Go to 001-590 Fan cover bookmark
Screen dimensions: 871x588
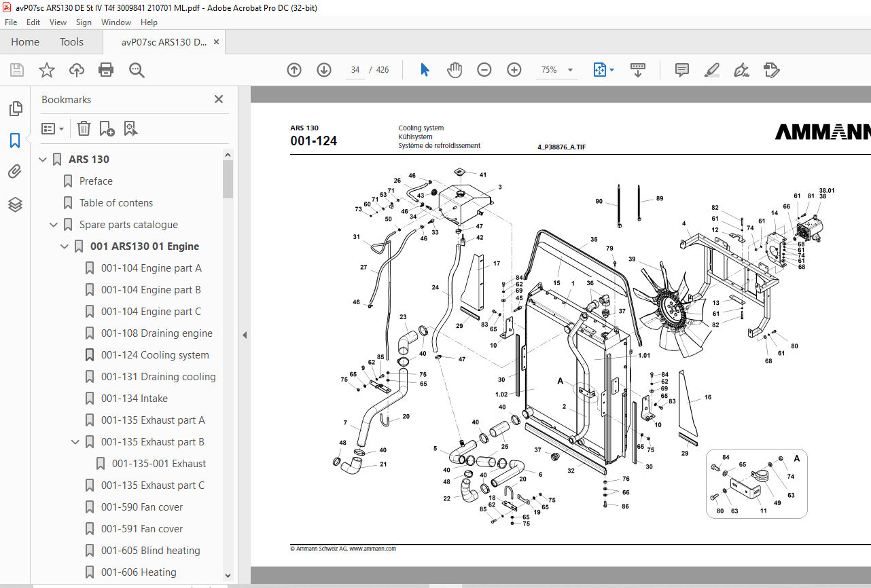point(142,507)
